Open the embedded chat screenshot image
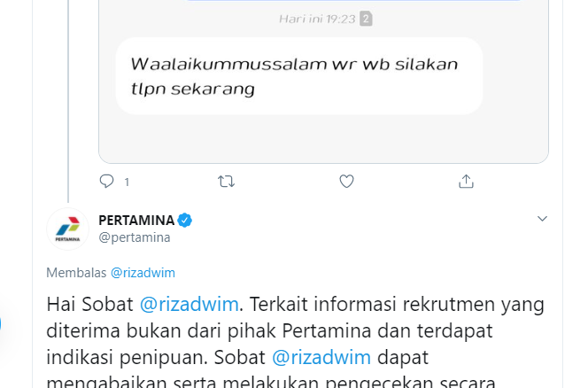 (323, 81)
